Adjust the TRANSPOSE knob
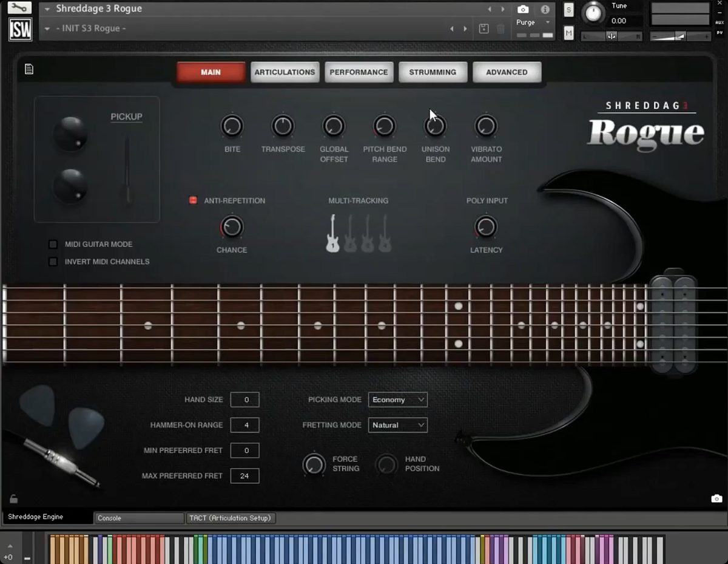The image size is (728, 564). (x=283, y=126)
